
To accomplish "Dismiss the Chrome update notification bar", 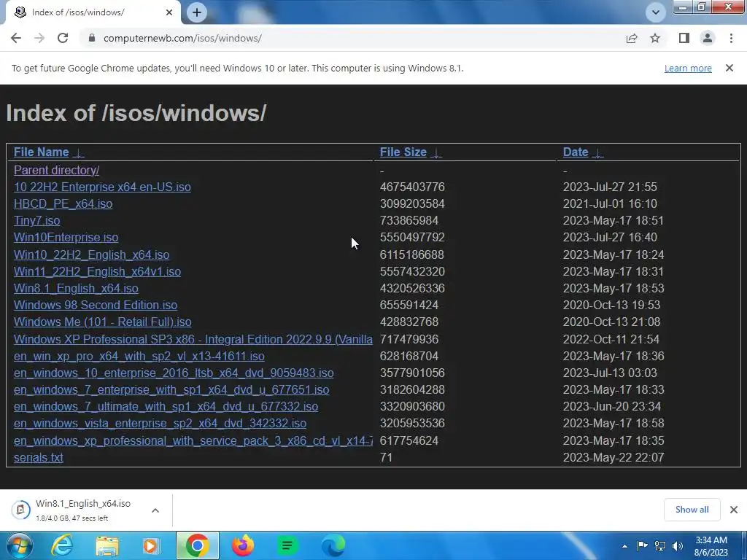I will coord(729,68).
